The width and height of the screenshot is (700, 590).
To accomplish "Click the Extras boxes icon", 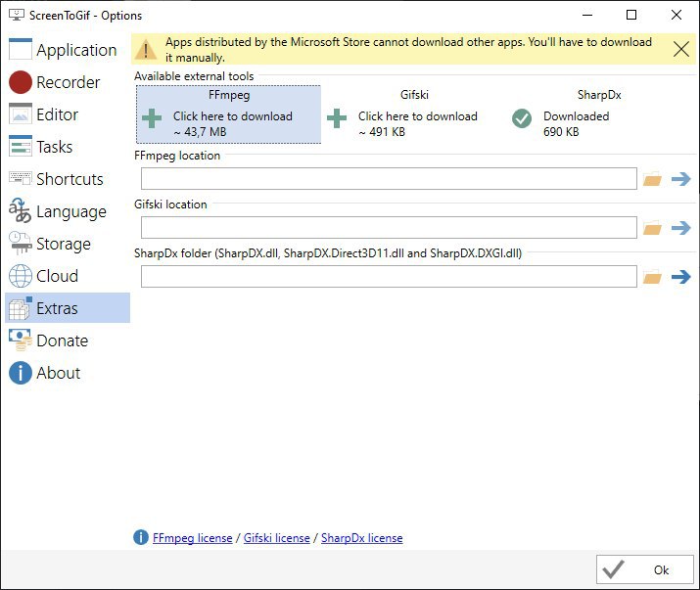I will (21, 308).
